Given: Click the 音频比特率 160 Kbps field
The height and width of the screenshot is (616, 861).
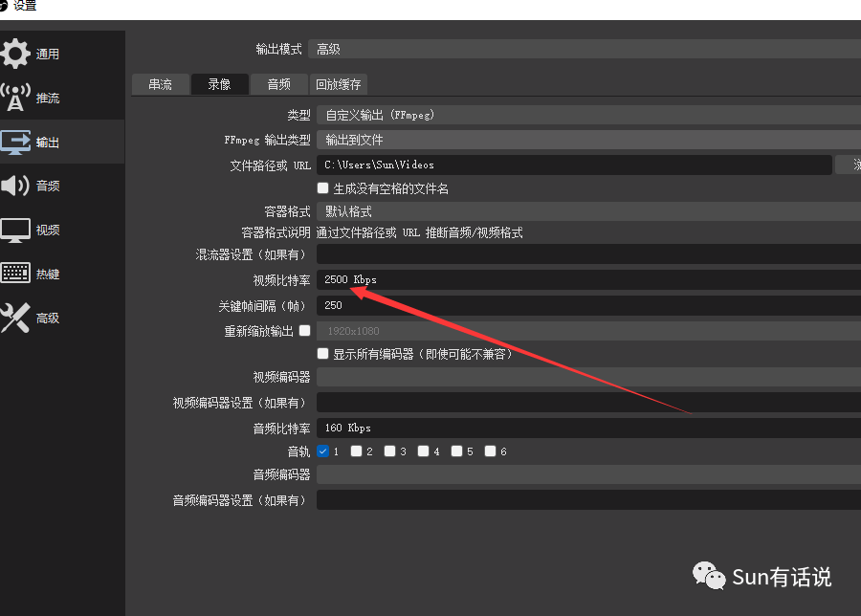Looking at the screenshot, I should [x=588, y=428].
